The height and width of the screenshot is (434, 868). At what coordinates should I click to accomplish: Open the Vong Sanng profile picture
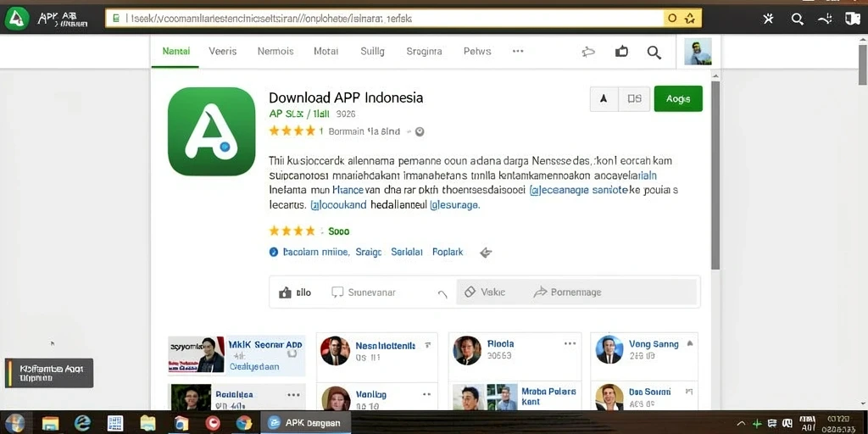(609, 350)
